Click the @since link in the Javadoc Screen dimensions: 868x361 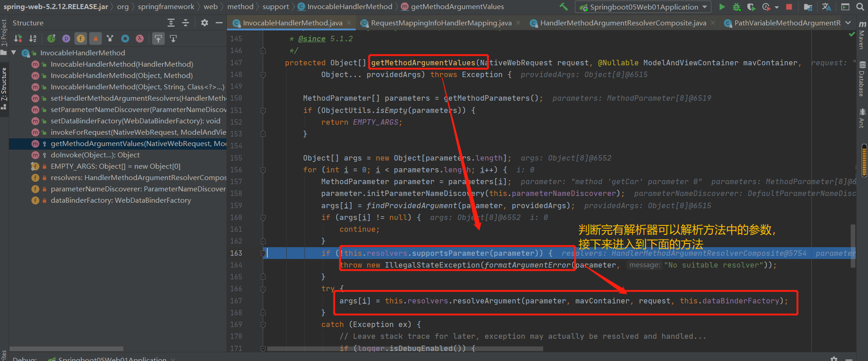312,39
